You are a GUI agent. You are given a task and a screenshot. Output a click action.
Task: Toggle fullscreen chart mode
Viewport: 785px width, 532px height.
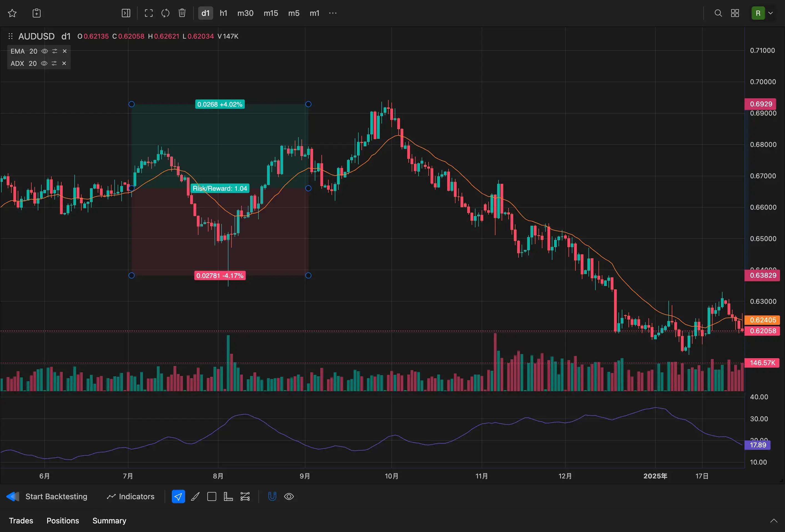149,13
